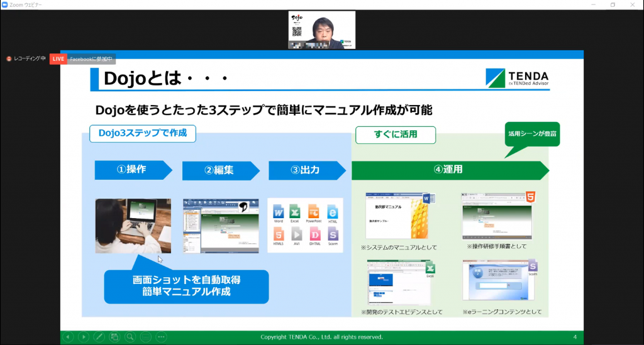The width and height of the screenshot is (644, 345).
Task: Click the '③出力' step arrow
Action: (x=307, y=170)
